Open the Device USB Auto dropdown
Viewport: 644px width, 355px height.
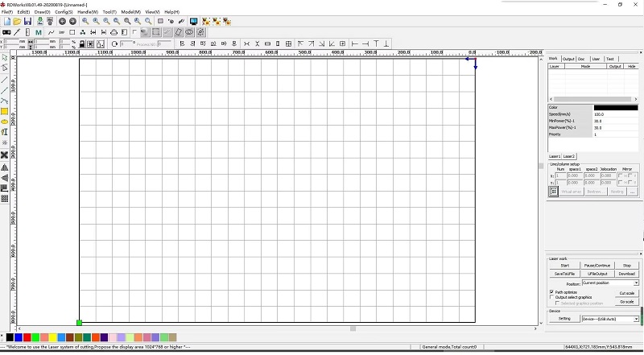(x=610, y=319)
